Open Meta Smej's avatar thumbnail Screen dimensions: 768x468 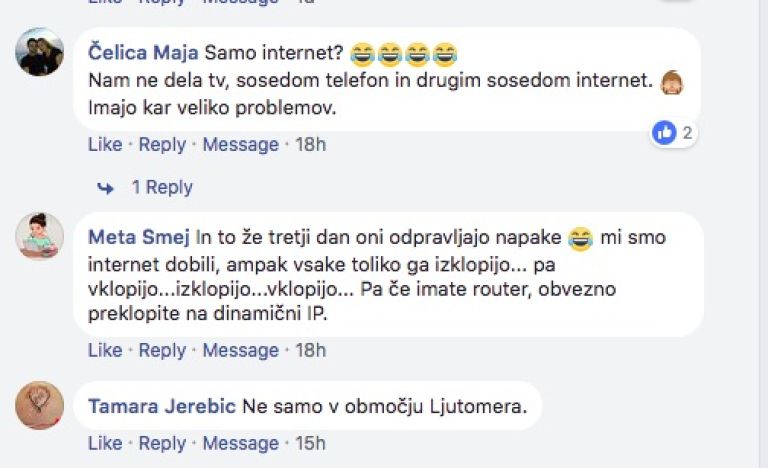pos(40,236)
